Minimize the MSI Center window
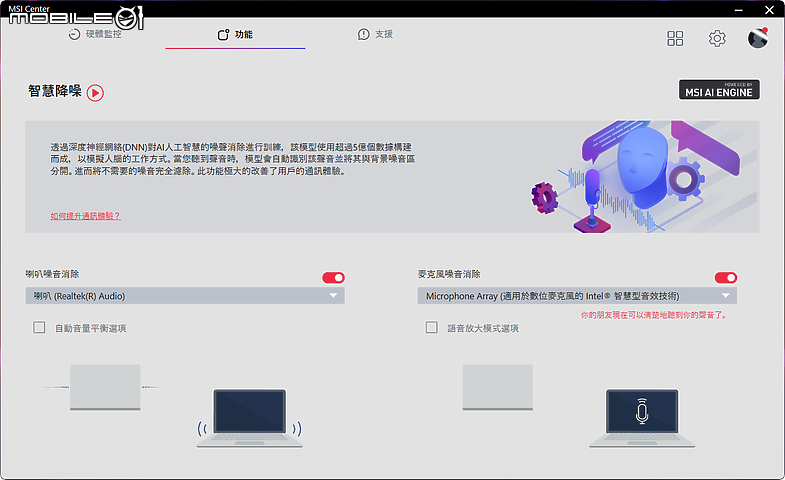The height and width of the screenshot is (480, 785). click(738, 10)
